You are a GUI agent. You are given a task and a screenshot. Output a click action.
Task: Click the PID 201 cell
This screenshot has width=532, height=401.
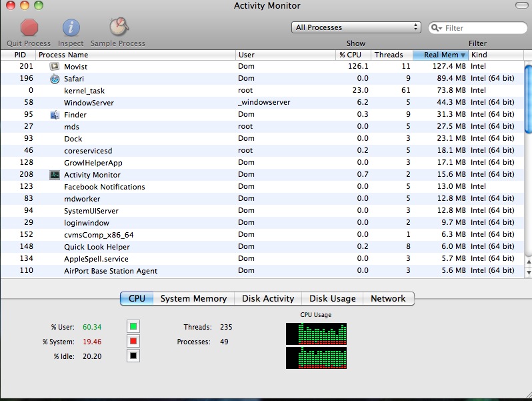(26, 66)
